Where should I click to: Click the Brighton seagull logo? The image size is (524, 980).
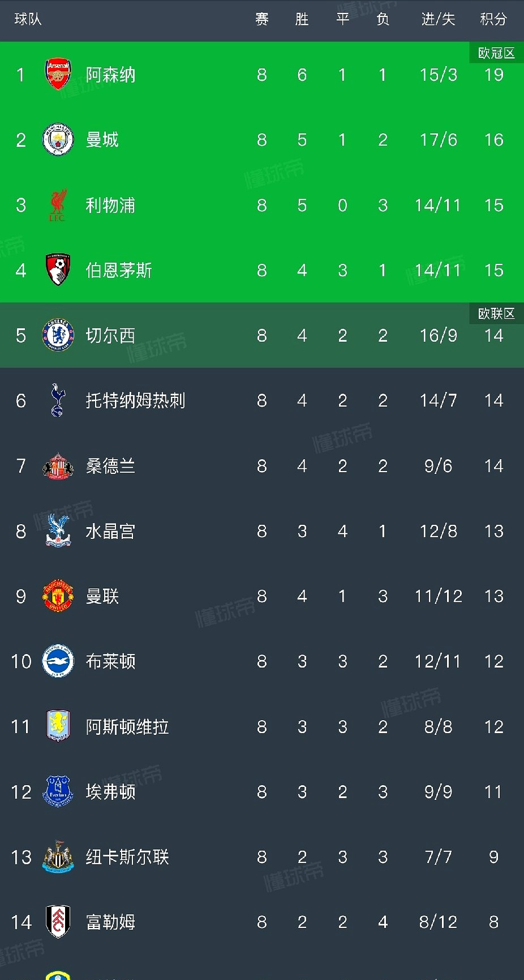(x=58, y=661)
